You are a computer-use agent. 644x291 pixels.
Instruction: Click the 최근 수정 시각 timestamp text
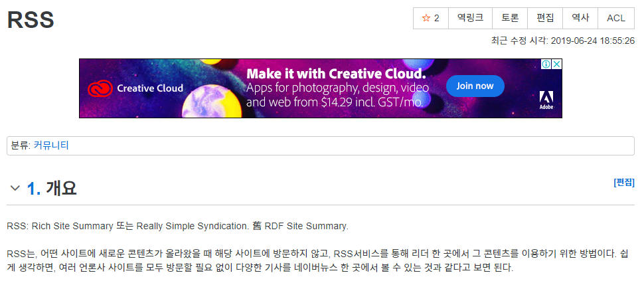(563, 41)
